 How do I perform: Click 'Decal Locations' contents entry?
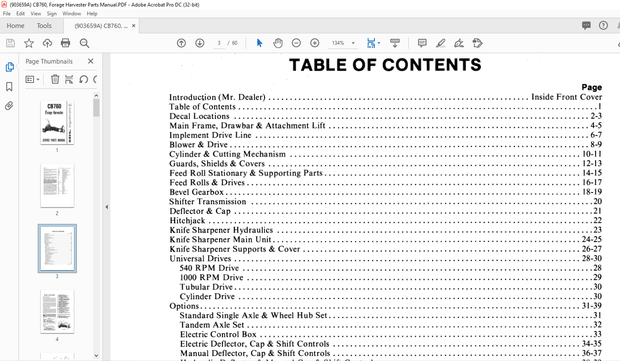(x=199, y=116)
